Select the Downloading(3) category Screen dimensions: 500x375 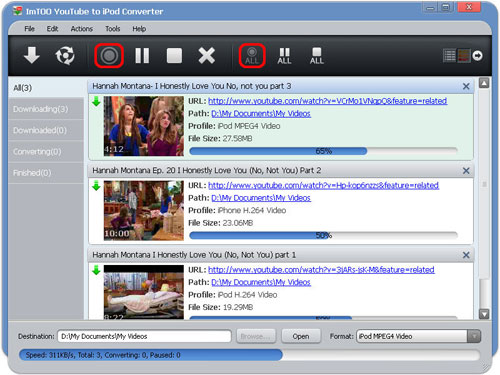(46, 109)
